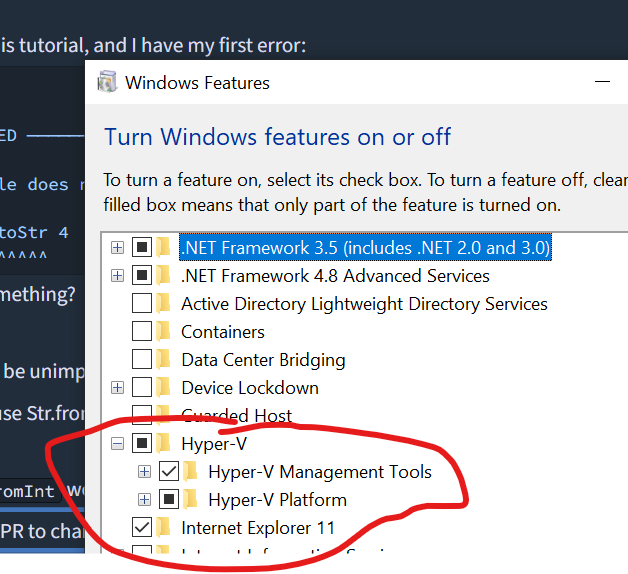The width and height of the screenshot is (628, 574).
Task: Select the .NET Framework 3.5 row label
Action: [x=365, y=248]
